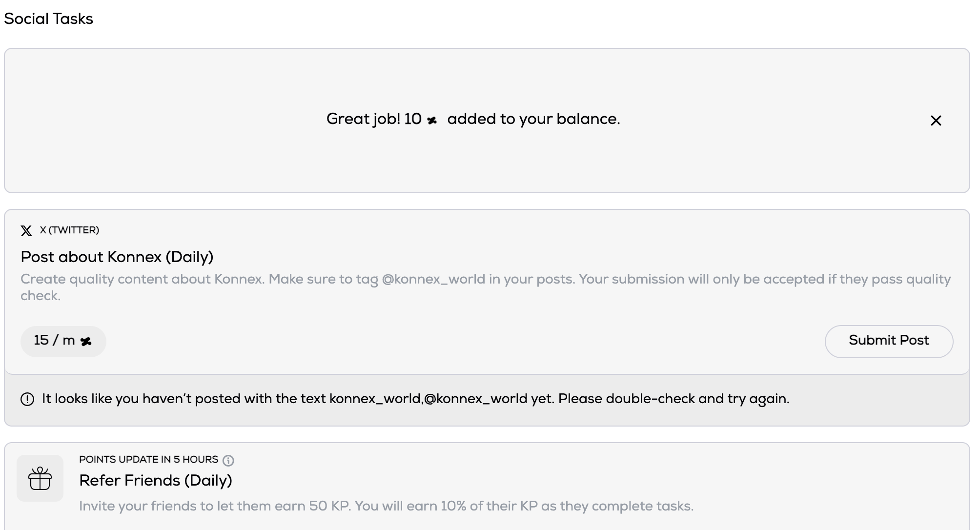Image resolution: width=980 pixels, height=530 pixels.
Task: Click the Points Update in 5 Hours label
Action: (x=148, y=460)
